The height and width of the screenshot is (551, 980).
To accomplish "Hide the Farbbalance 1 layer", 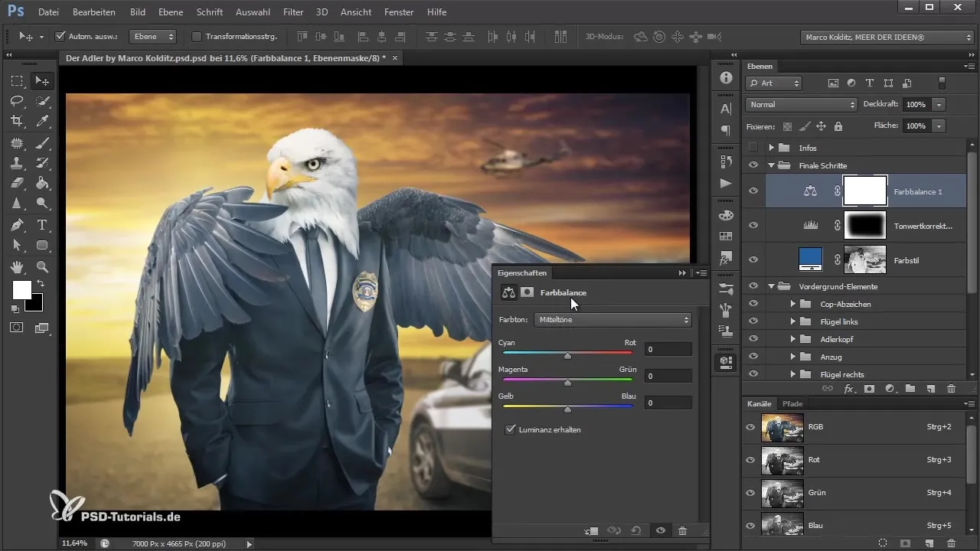I will coord(753,191).
